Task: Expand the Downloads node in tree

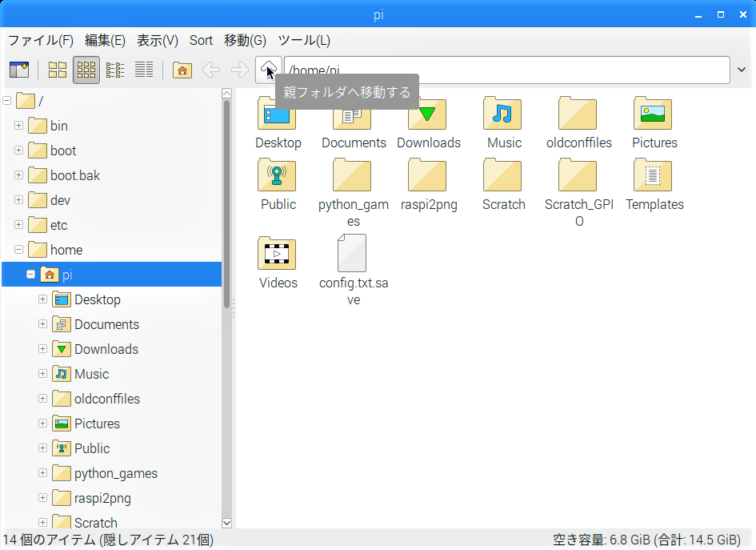Action: click(43, 349)
